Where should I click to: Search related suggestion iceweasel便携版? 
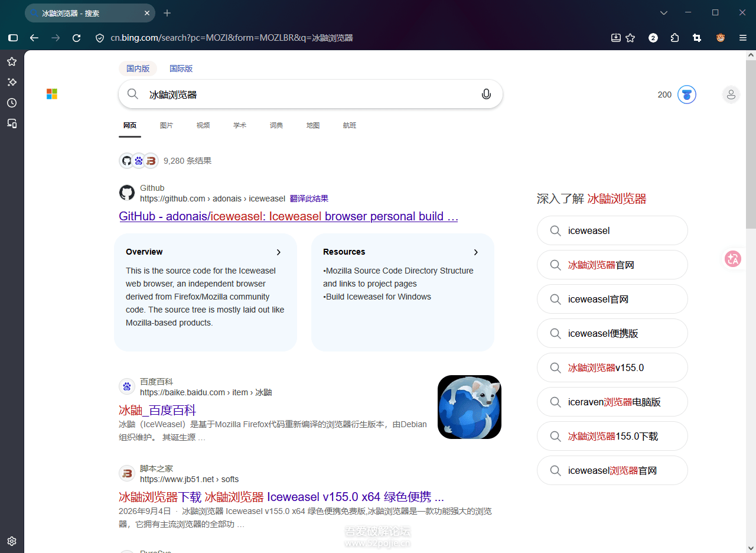[612, 333]
